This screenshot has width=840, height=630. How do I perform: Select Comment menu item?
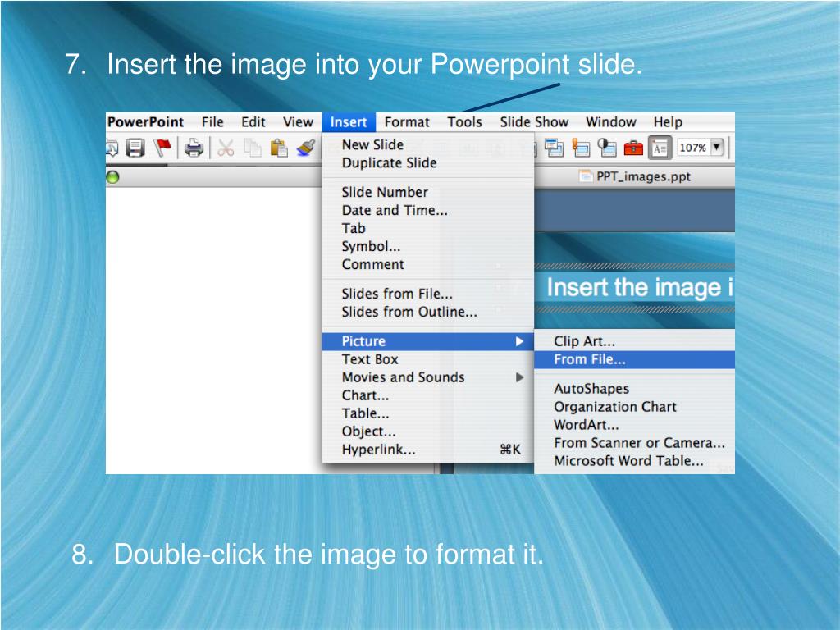[x=428, y=265]
